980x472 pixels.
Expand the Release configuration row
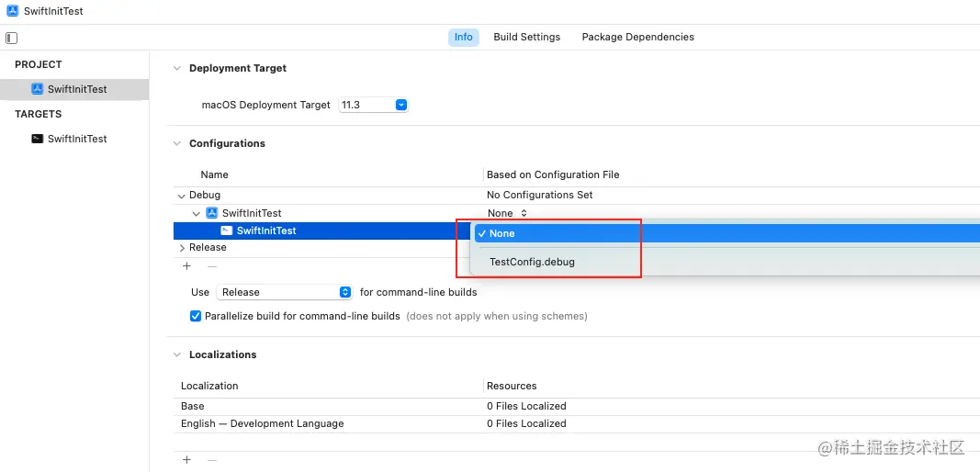[181, 248]
